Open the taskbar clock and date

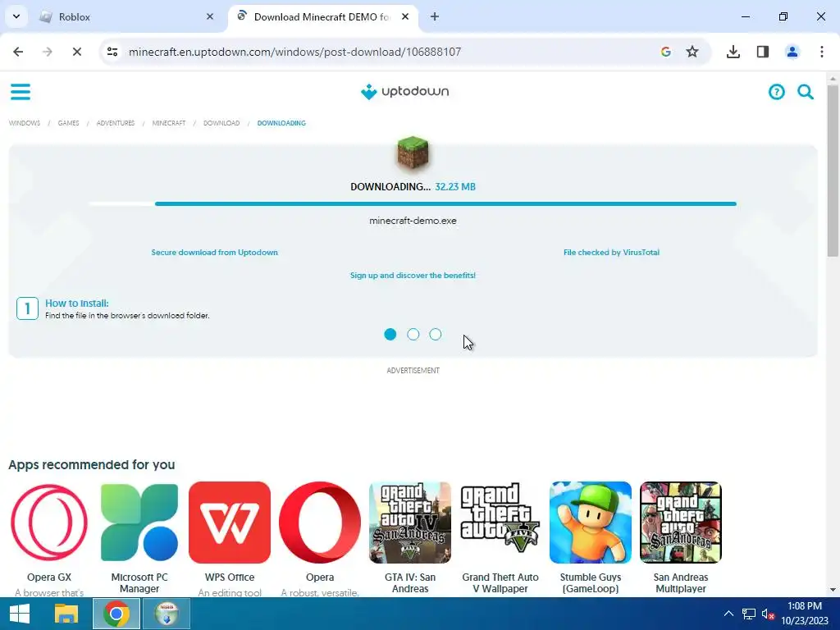pyautogui.click(x=805, y=614)
